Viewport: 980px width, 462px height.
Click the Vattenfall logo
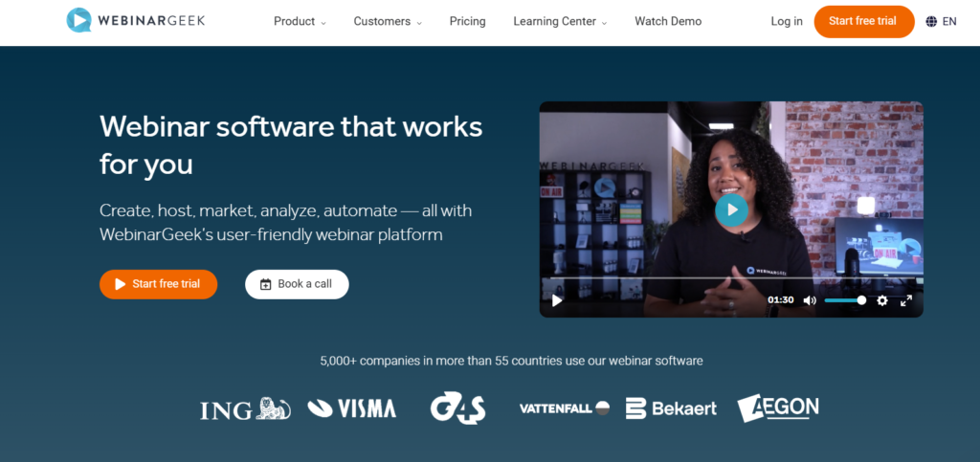pos(565,408)
